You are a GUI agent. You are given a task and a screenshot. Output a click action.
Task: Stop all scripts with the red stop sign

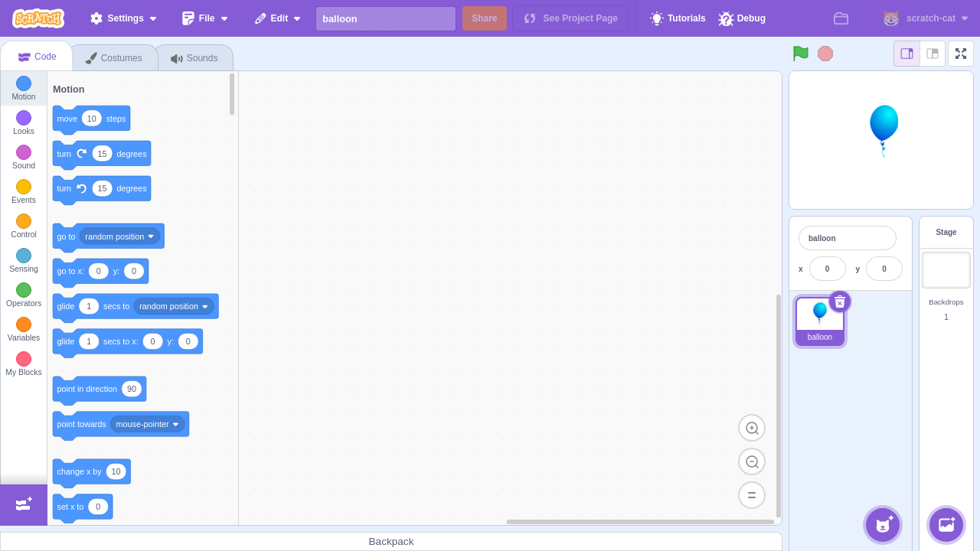825,53
